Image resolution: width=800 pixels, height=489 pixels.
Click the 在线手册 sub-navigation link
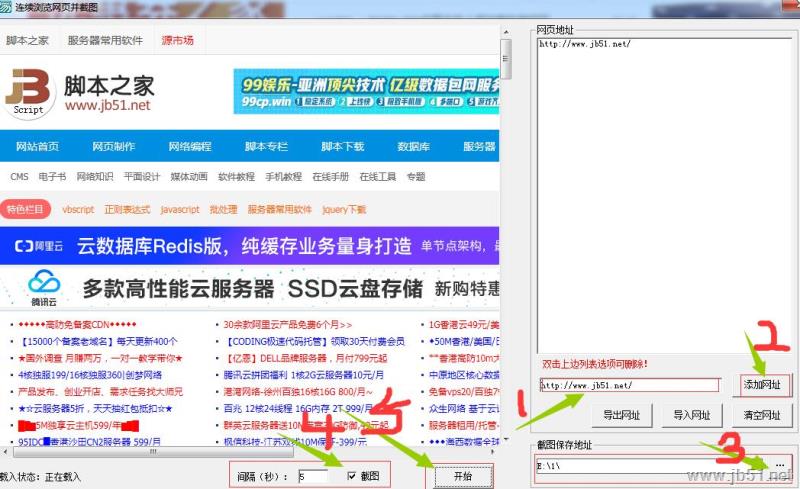[331, 177]
